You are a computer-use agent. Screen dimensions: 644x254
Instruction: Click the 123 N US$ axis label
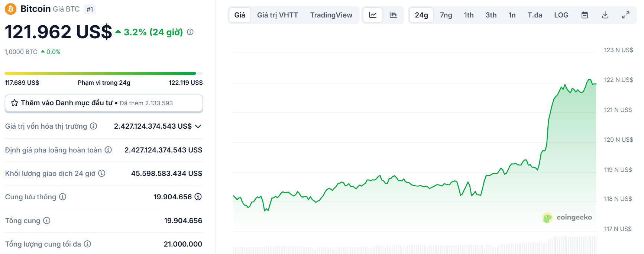[618, 50]
